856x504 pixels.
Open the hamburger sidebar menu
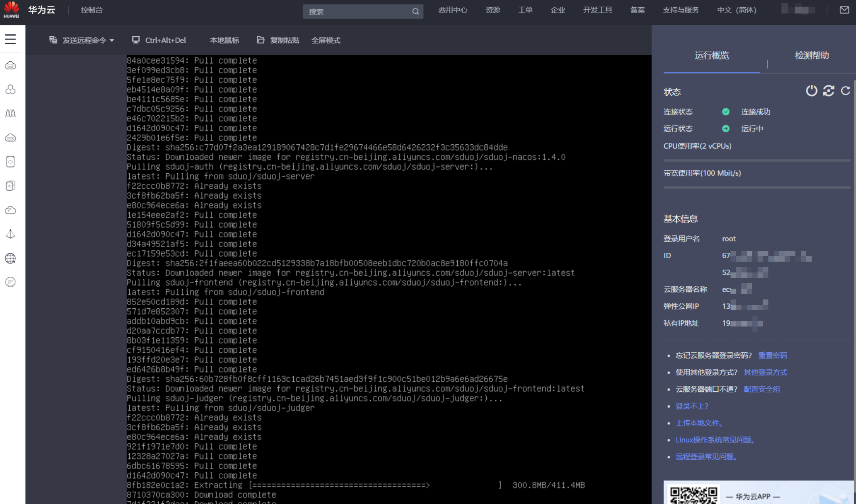tap(10, 39)
